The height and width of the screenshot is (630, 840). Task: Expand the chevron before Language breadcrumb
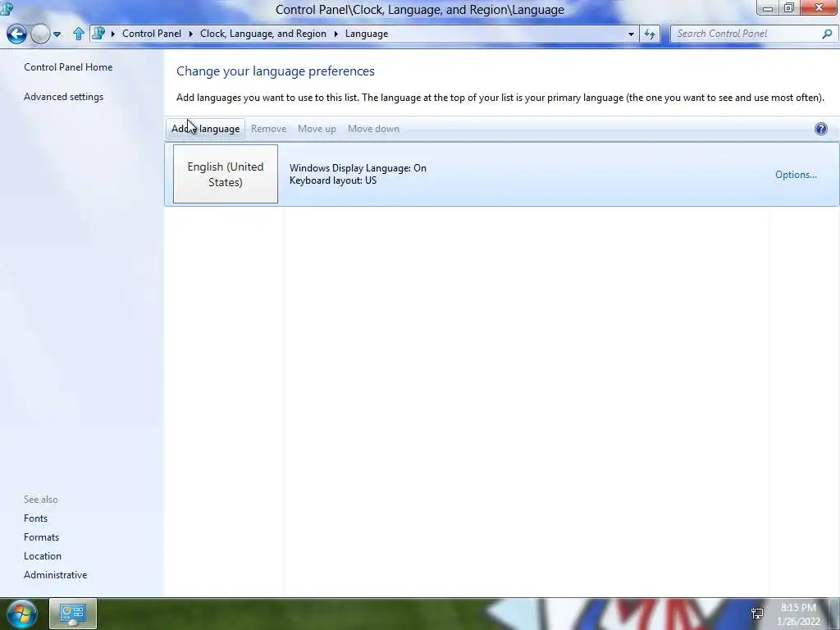click(336, 34)
